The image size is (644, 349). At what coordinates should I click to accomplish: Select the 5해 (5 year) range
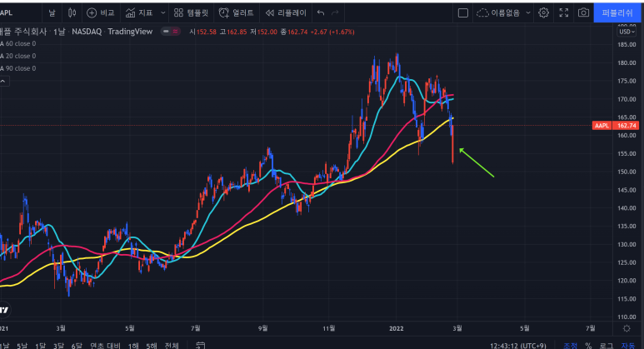pos(151,346)
